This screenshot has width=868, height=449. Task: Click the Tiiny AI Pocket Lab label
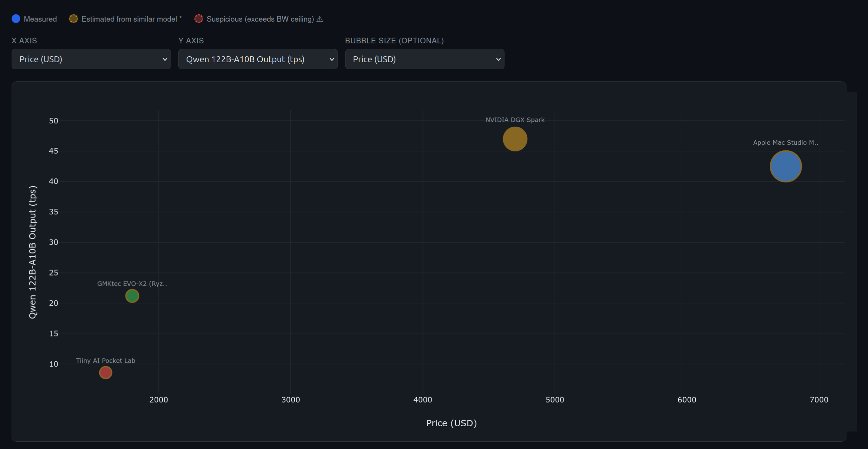(x=106, y=361)
